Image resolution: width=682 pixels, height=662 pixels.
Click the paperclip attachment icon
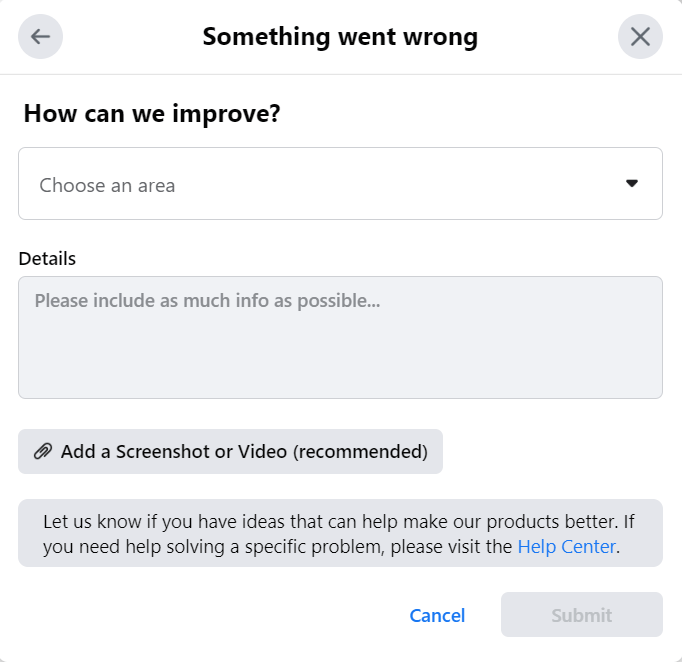43,451
